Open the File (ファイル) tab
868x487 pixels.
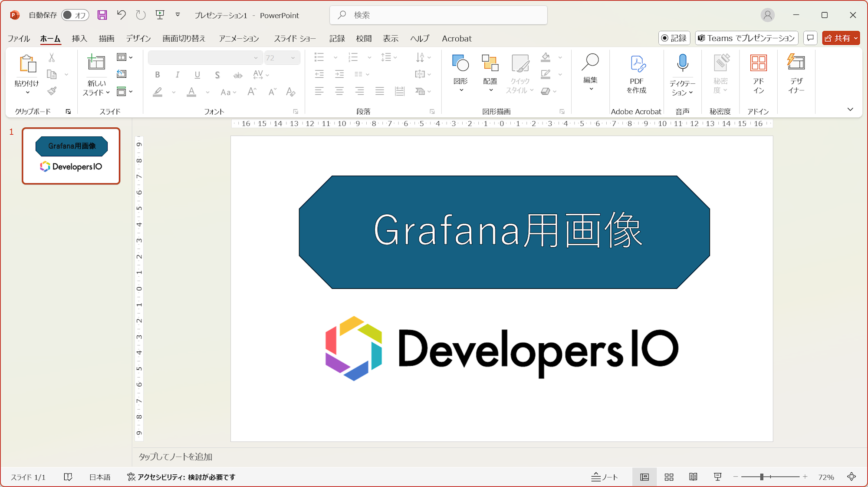click(19, 38)
